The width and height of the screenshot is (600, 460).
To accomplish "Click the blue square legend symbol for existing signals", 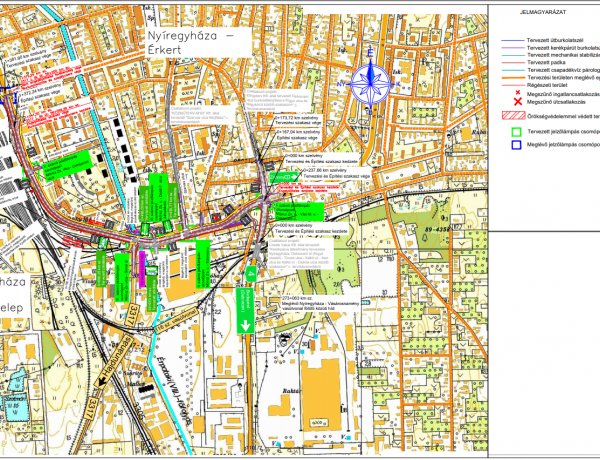I will coord(517,145).
